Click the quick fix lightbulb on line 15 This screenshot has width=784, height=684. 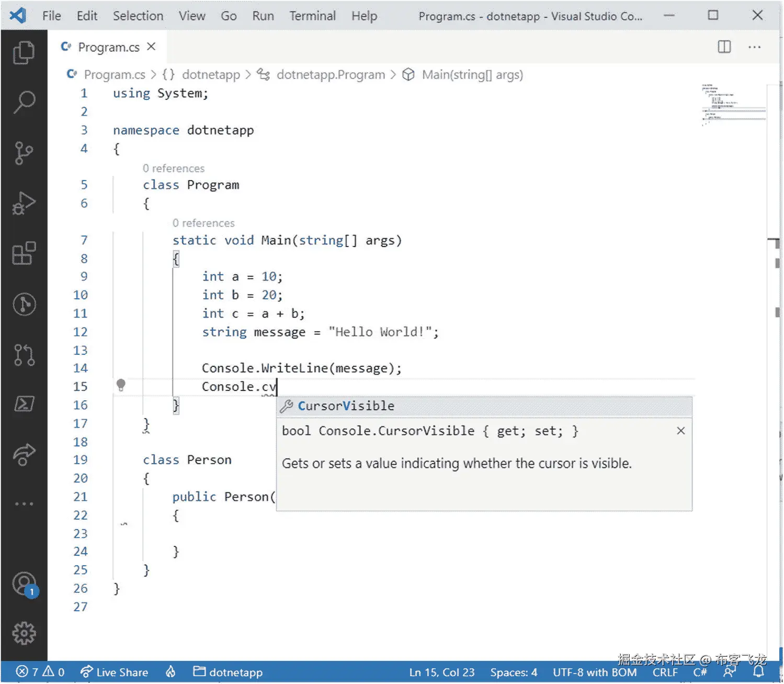pos(121,386)
